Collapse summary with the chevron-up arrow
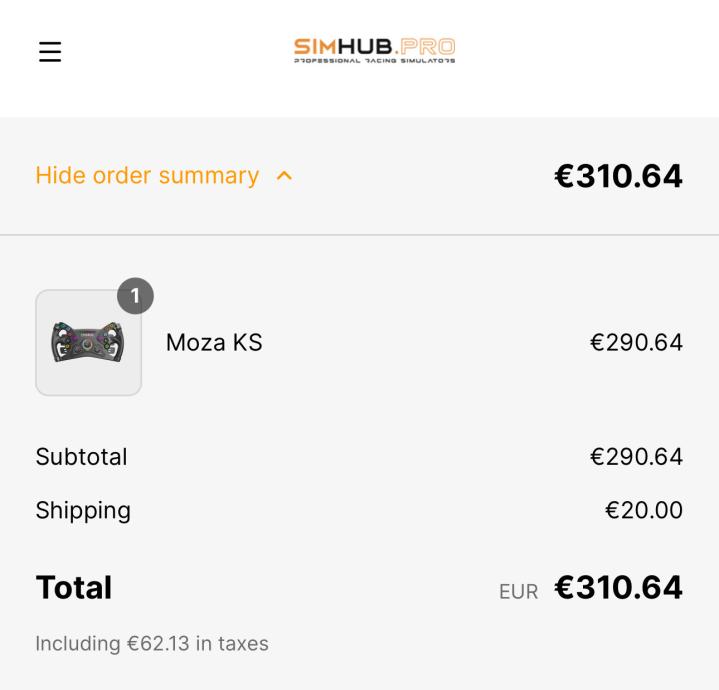The width and height of the screenshot is (719, 690). 284,176
